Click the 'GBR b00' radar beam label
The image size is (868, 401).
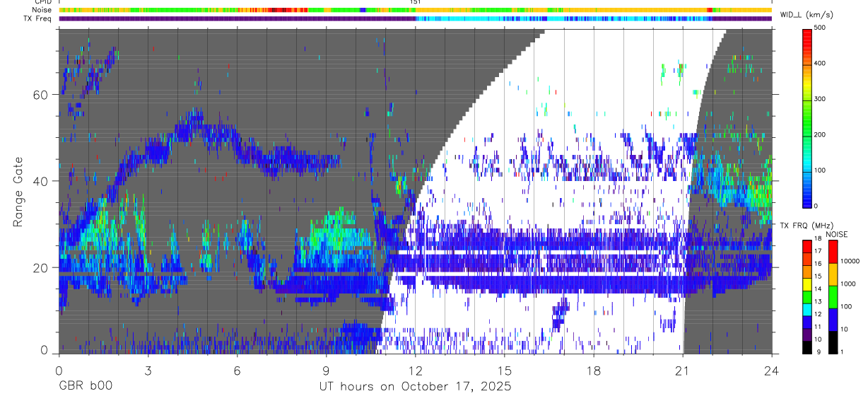point(85,387)
